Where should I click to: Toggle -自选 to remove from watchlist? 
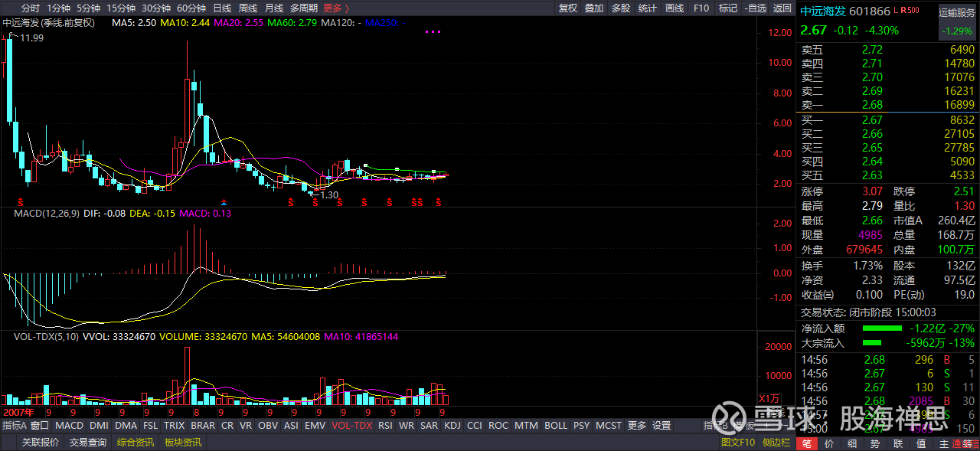tap(756, 8)
